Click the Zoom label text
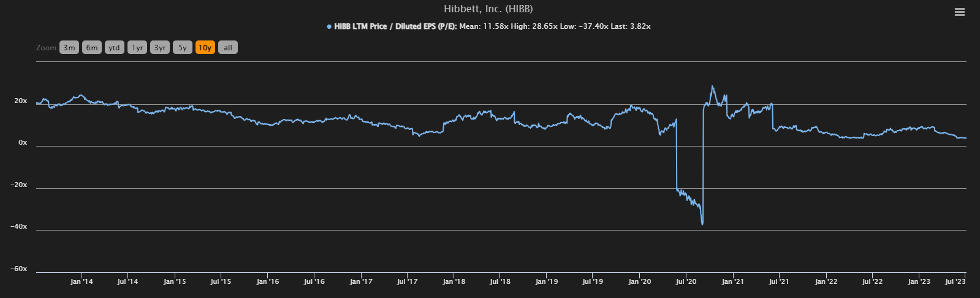 click(x=46, y=47)
